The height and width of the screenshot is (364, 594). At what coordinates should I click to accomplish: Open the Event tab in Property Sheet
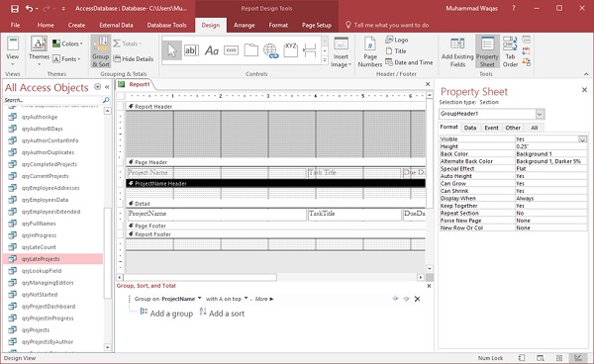(491, 128)
